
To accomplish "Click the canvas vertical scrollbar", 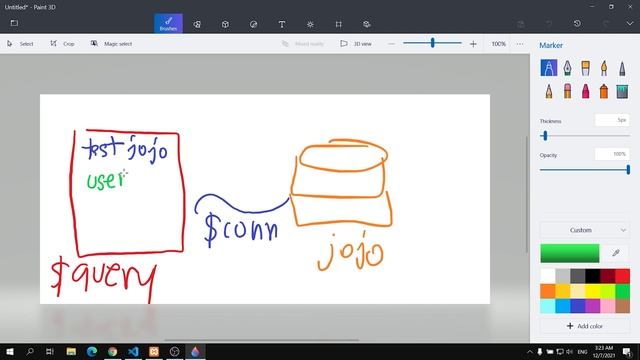I will 527,195.
